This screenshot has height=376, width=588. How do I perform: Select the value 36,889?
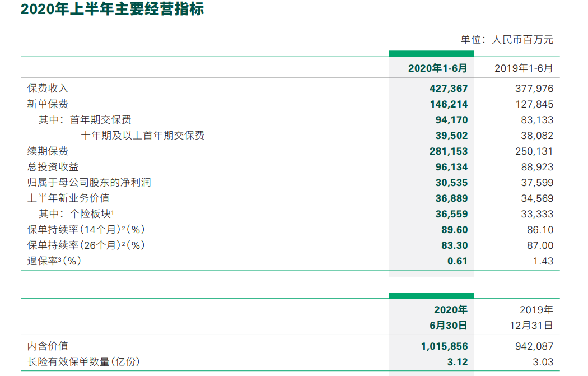pyautogui.click(x=451, y=199)
